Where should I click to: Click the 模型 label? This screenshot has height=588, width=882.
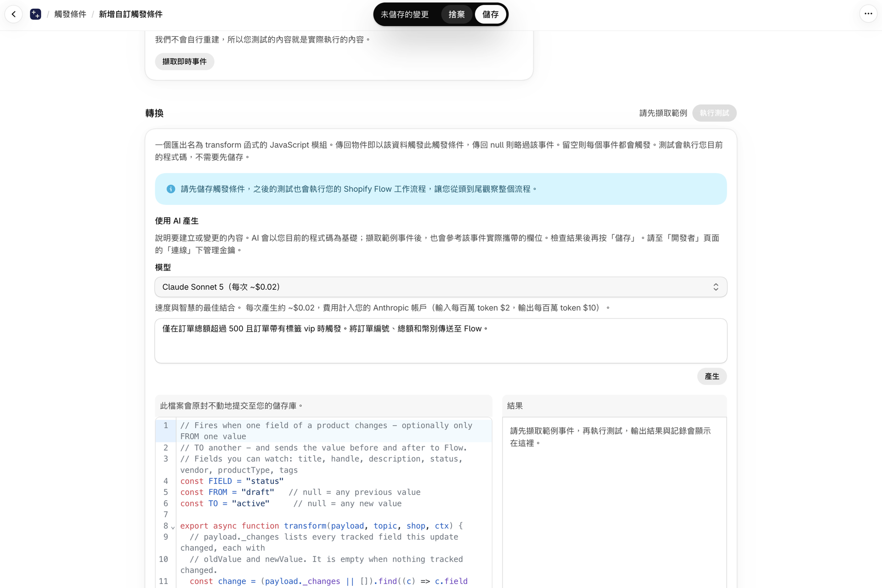coord(163,267)
